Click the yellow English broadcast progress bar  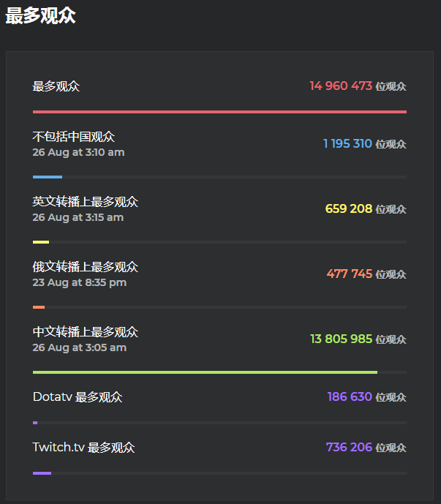coord(41,242)
